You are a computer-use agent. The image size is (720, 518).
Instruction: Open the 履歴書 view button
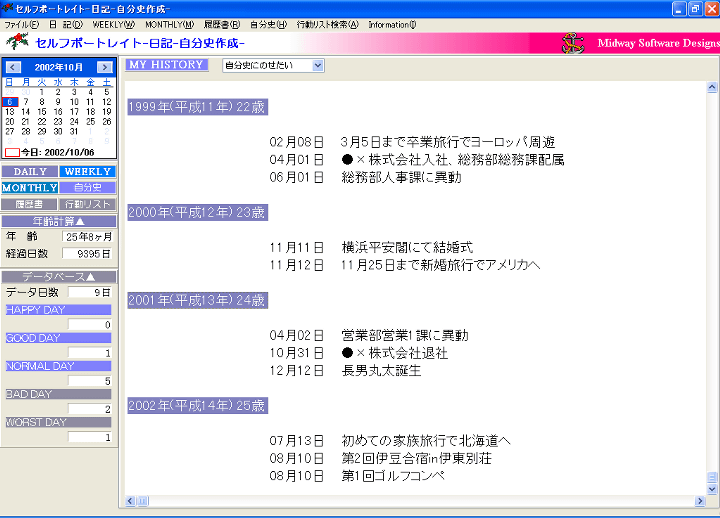pos(29,204)
